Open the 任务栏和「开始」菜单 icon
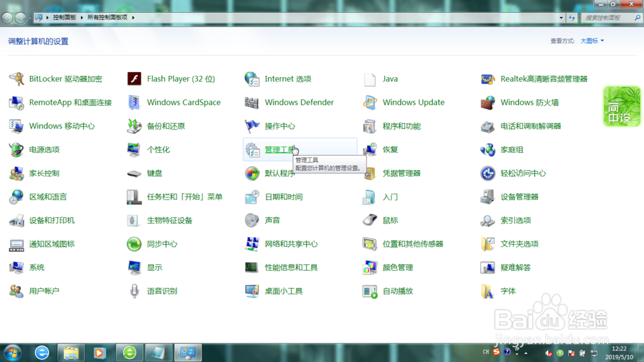The image size is (644, 362). coord(135,197)
